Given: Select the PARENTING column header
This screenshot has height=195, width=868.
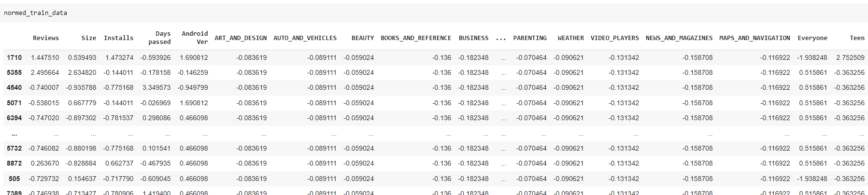Looking at the screenshot, I should [x=530, y=38].
